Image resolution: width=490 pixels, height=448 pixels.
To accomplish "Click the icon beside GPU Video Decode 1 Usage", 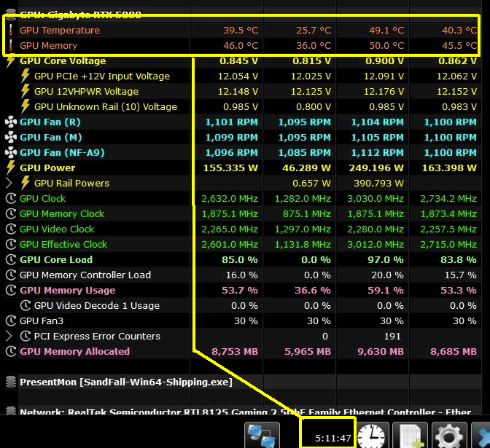I will point(26,306).
